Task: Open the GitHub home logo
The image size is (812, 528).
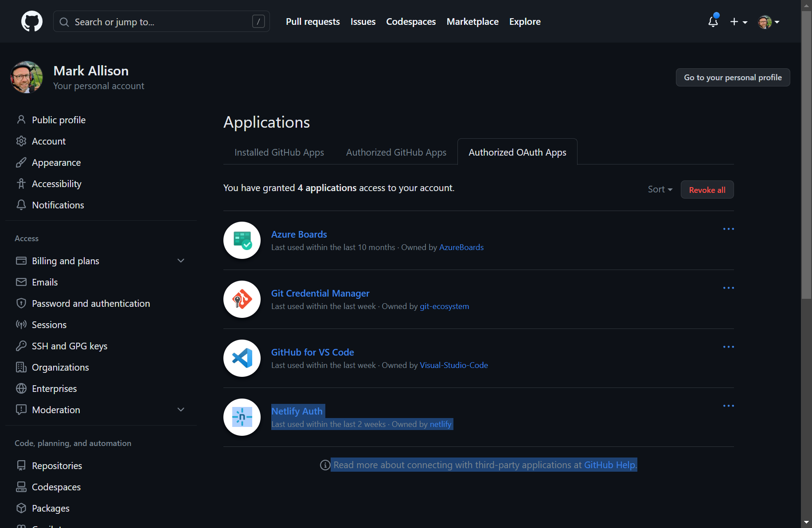Action: [x=32, y=21]
